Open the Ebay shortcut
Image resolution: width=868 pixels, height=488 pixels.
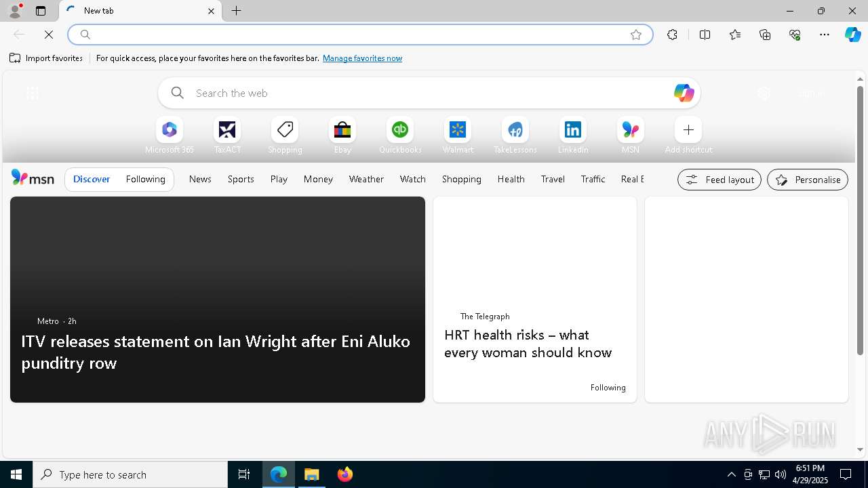tap(342, 136)
